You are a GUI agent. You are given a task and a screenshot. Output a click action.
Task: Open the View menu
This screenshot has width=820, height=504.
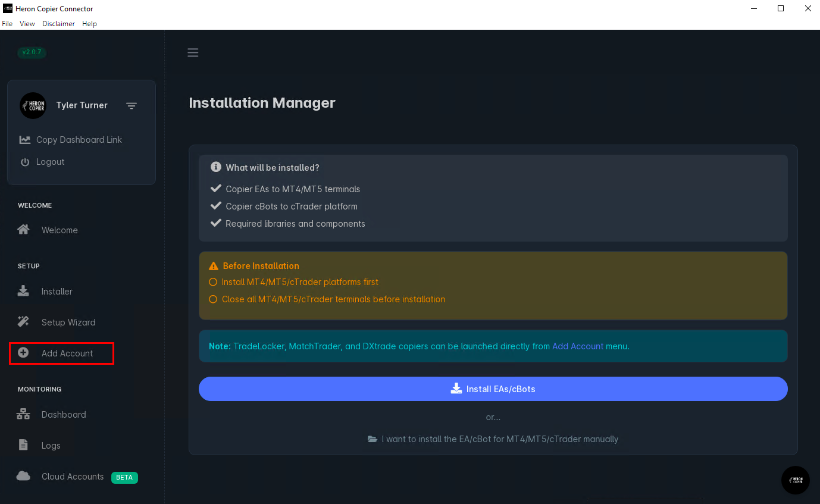tap(27, 24)
